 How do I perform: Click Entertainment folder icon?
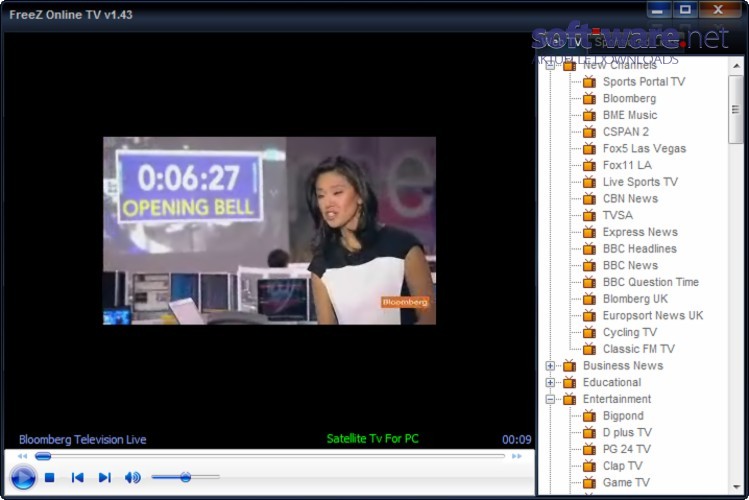pyautogui.click(x=569, y=399)
